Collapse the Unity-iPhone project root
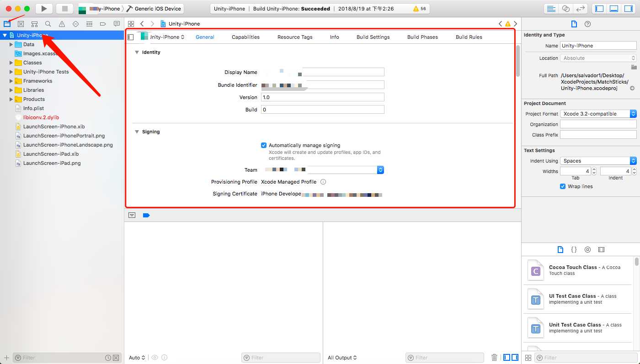 5,35
